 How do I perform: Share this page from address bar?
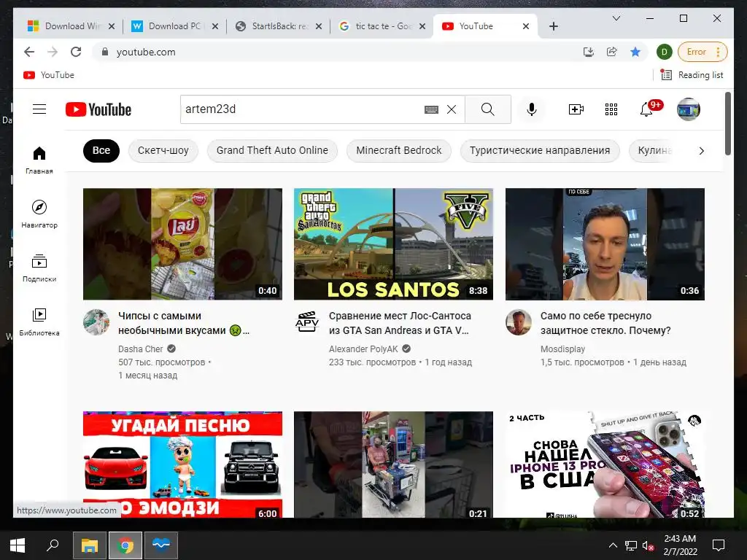pos(612,52)
